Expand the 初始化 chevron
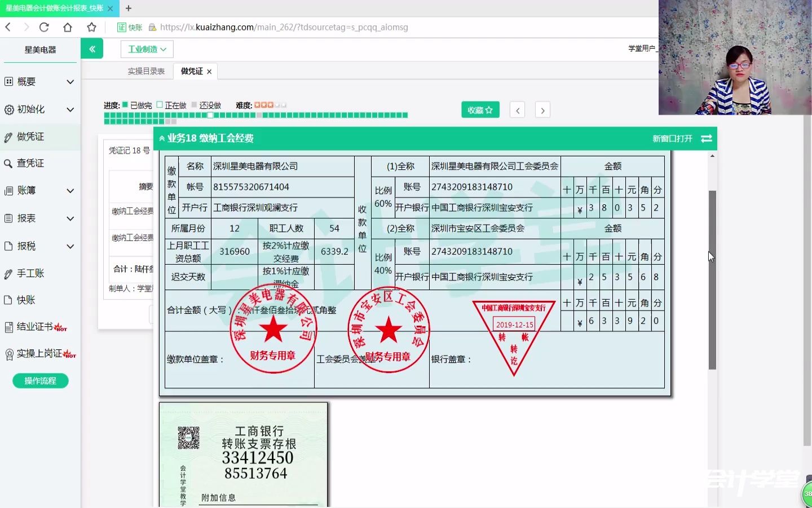 pos(70,110)
